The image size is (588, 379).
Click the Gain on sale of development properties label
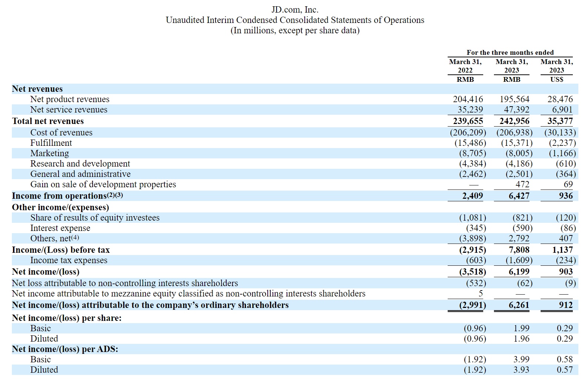point(103,184)
